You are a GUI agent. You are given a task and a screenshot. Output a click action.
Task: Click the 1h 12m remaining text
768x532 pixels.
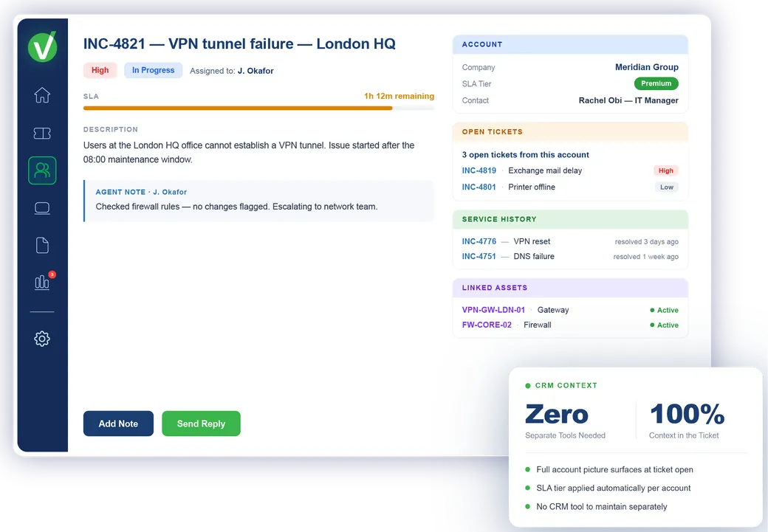[399, 96]
